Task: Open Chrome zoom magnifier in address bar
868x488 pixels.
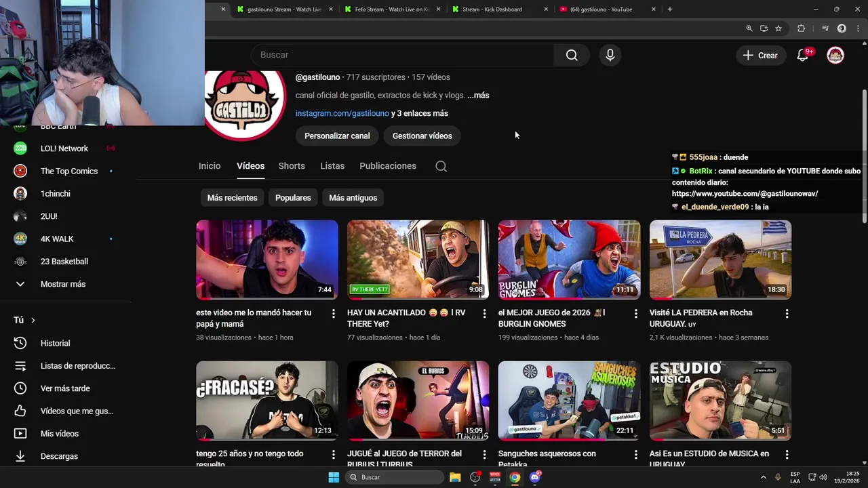Action: tap(749, 28)
